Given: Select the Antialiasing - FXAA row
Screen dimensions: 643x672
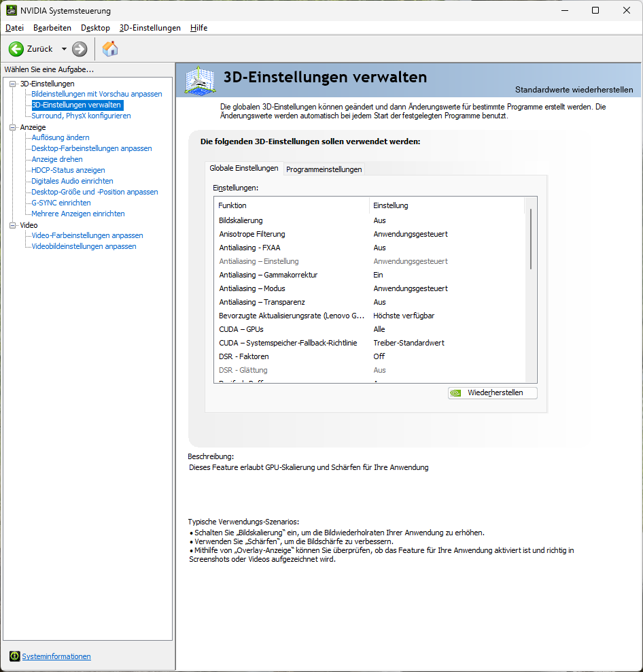Looking at the screenshot, I should pos(370,248).
